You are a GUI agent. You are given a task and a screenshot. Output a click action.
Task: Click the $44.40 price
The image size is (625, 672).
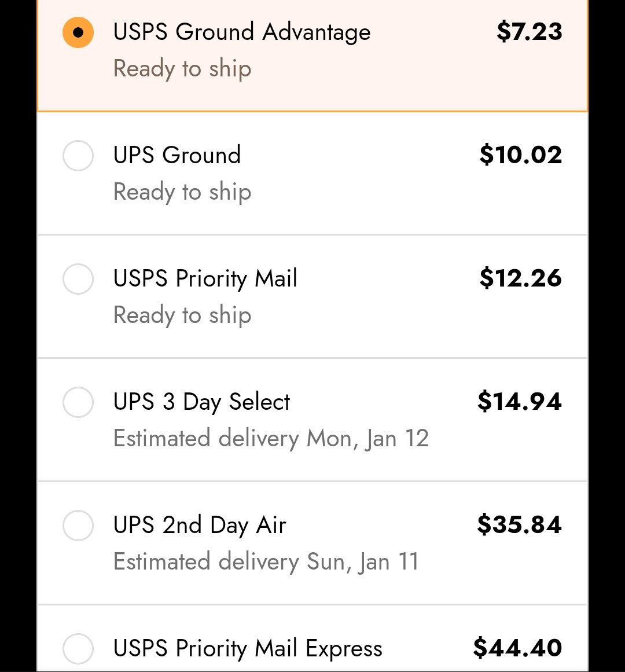pos(517,648)
